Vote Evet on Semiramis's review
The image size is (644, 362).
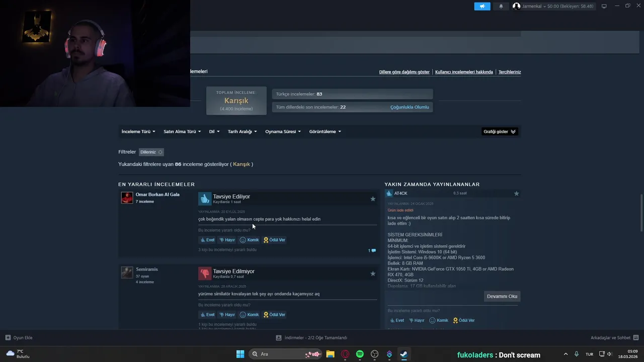207,315
